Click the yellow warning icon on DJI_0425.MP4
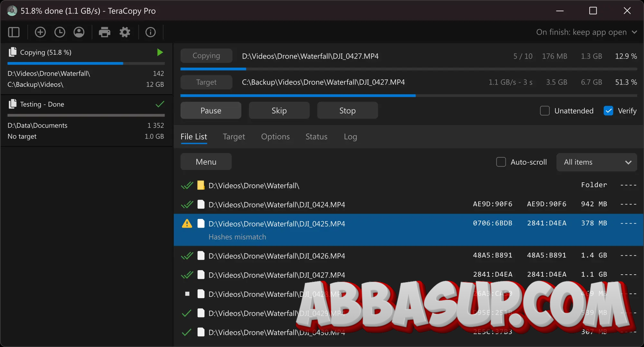 click(x=187, y=224)
